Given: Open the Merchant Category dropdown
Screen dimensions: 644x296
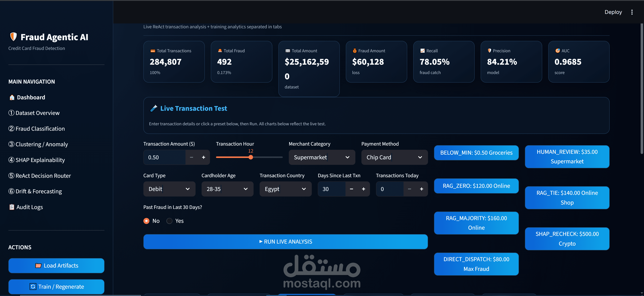Looking at the screenshot, I should [x=322, y=157].
